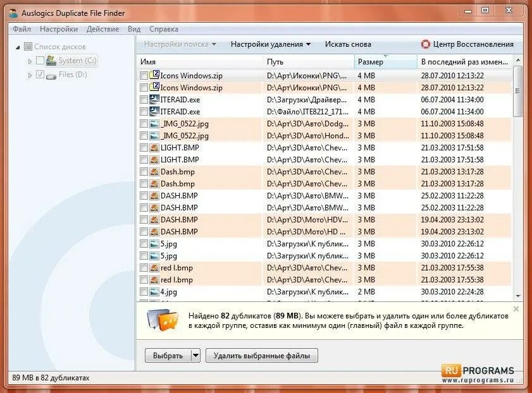532x393 pixels.
Task: Sort by В последний раз измен... column header
Action: (x=465, y=62)
